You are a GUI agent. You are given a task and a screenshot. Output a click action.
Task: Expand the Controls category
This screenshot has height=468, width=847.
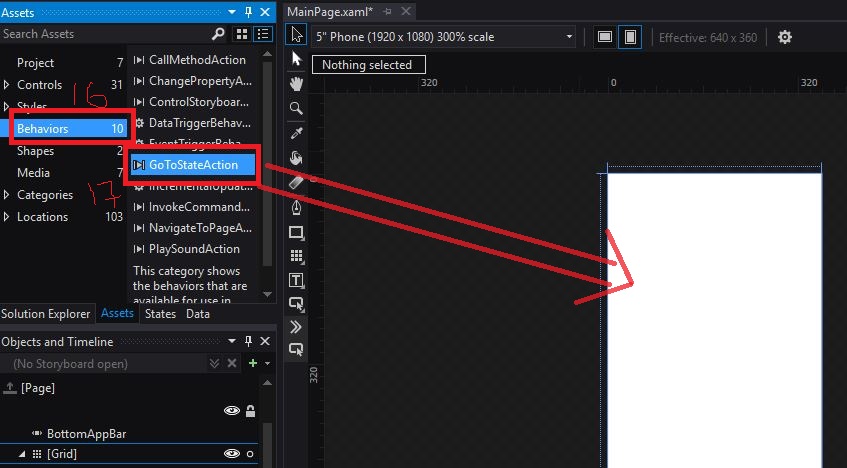coord(6,85)
